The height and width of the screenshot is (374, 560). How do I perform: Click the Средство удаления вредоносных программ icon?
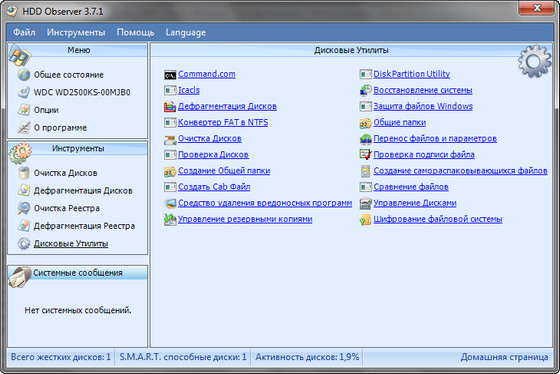pyautogui.click(x=170, y=203)
